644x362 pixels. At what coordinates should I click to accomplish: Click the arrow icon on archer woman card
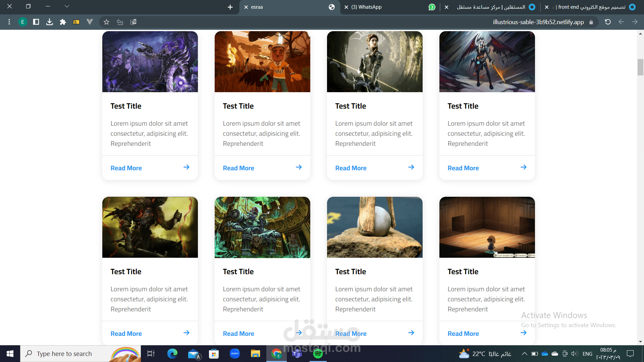(x=411, y=167)
